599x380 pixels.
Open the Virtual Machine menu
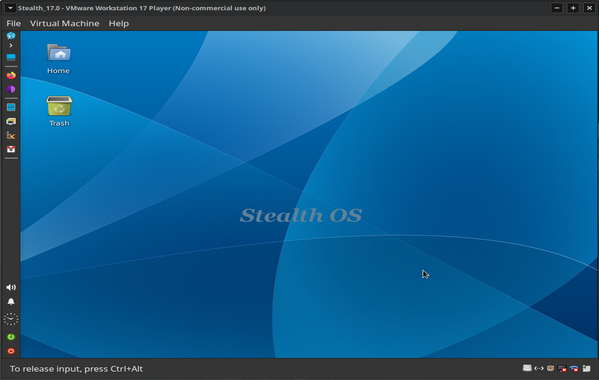pyautogui.click(x=65, y=23)
